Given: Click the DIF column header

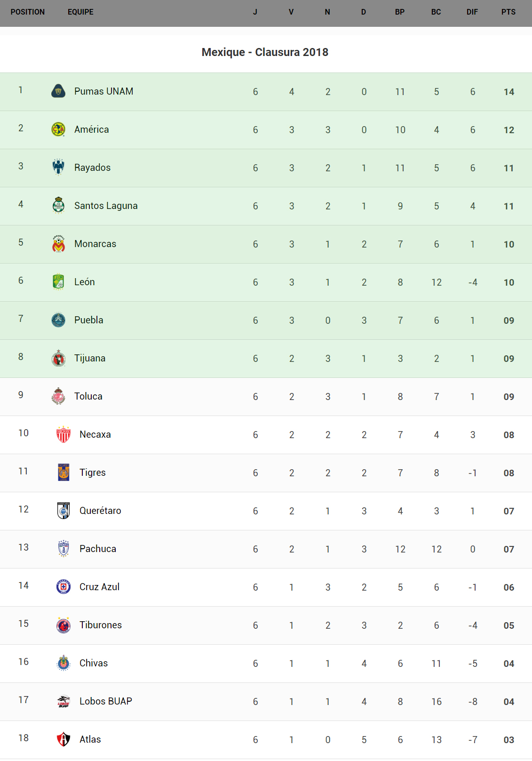Looking at the screenshot, I should click(472, 12).
